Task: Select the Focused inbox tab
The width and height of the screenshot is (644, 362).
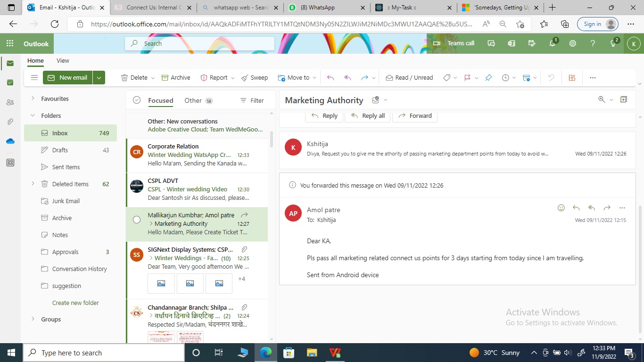Action: (161, 100)
